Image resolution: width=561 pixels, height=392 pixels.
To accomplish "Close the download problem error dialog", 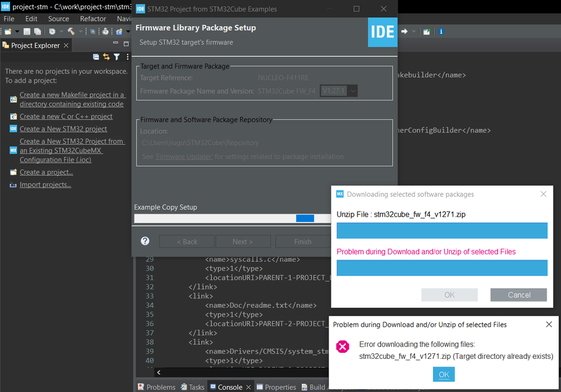I will (x=549, y=325).
